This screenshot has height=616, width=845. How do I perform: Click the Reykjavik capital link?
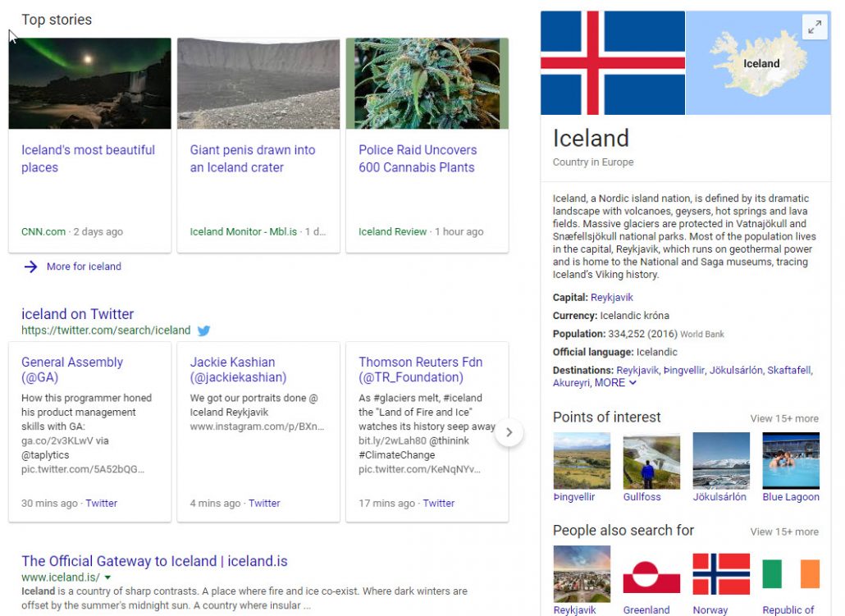(611, 298)
